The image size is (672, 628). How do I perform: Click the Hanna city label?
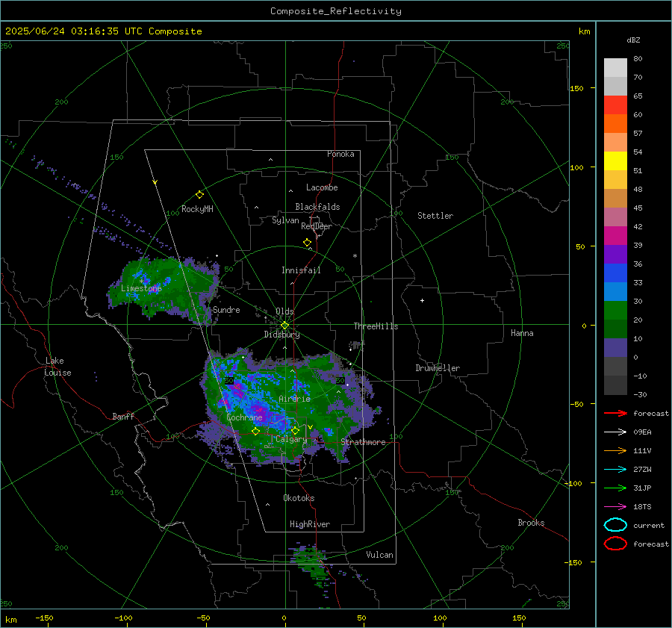click(522, 333)
